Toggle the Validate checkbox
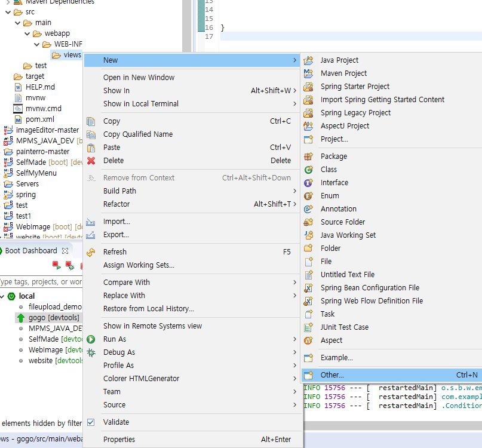482x448 pixels. click(x=91, y=422)
